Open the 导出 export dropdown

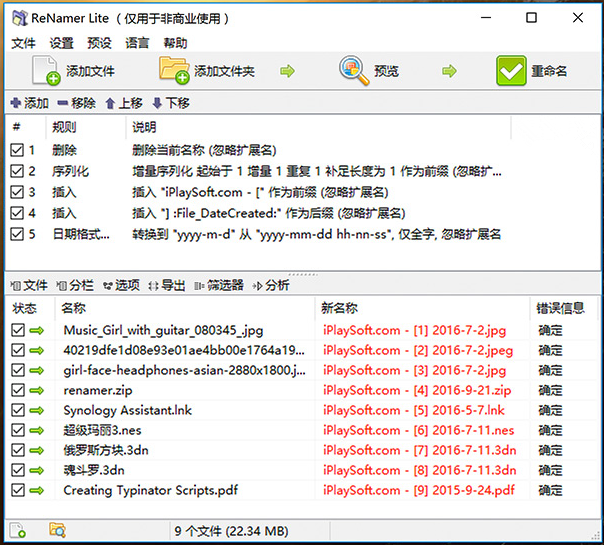coord(167,285)
